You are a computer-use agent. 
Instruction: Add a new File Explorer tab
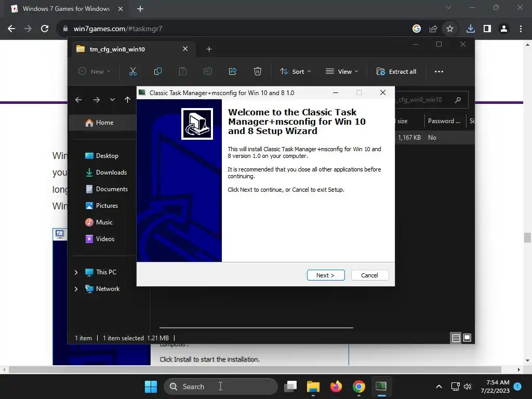[x=209, y=49]
